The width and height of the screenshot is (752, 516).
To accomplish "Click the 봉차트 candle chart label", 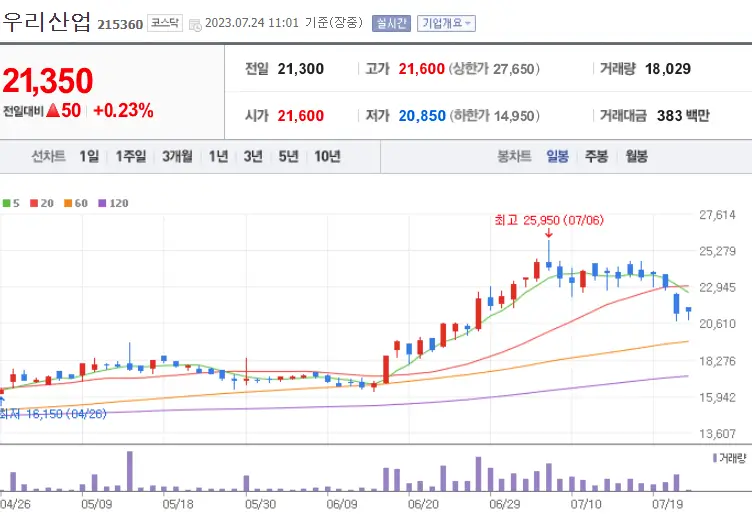I will (x=514, y=156).
